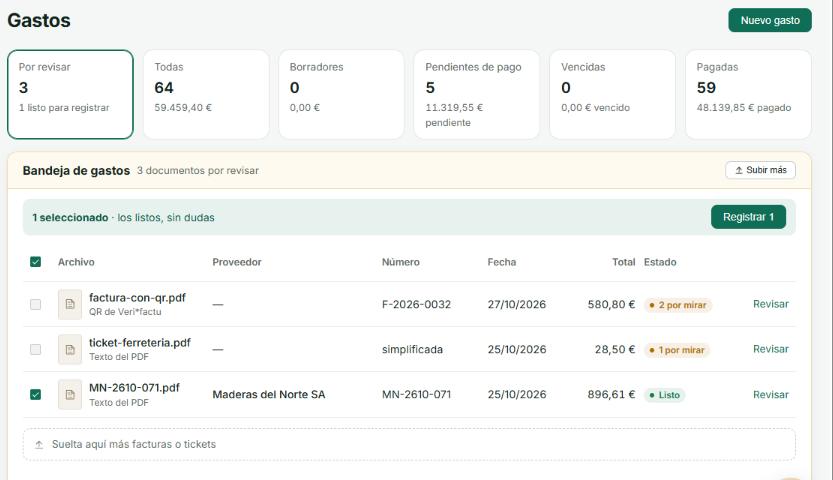Screen dimensions: 833x480
Task: Click Revisar for MN-2610-071.pdf
Action: 770,395
